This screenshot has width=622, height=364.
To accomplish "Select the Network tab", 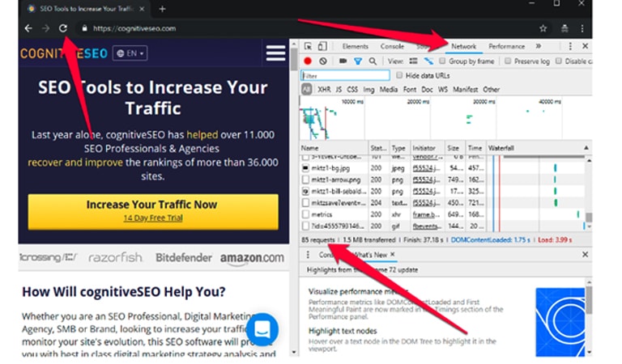I will click(463, 46).
